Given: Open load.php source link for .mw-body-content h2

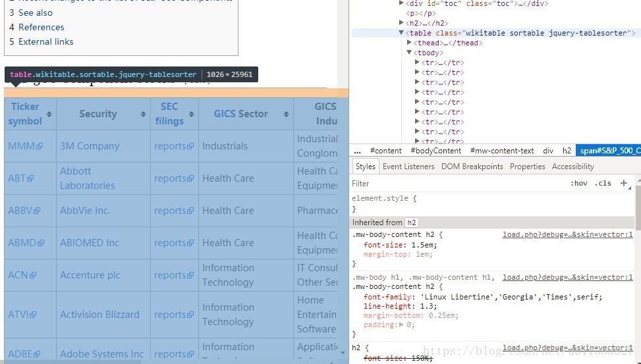Looking at the screenshot, I should 567,234.
